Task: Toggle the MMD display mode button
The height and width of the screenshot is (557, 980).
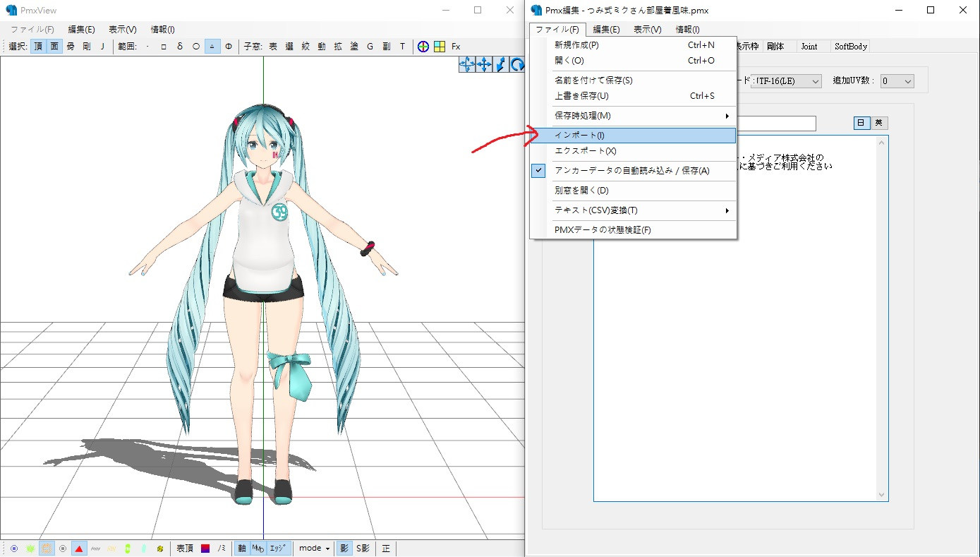Action: [x=258, y=548]
